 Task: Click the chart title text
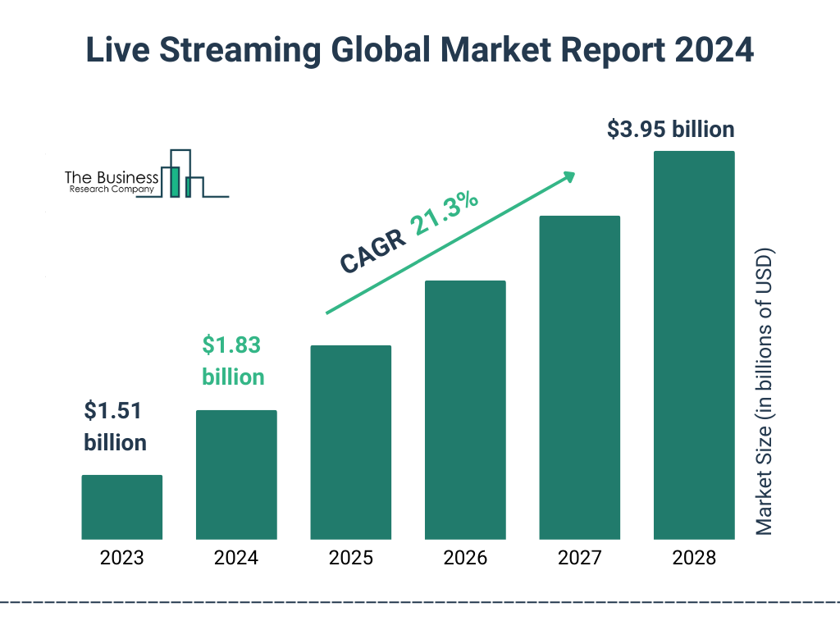(x=420, y=50)
